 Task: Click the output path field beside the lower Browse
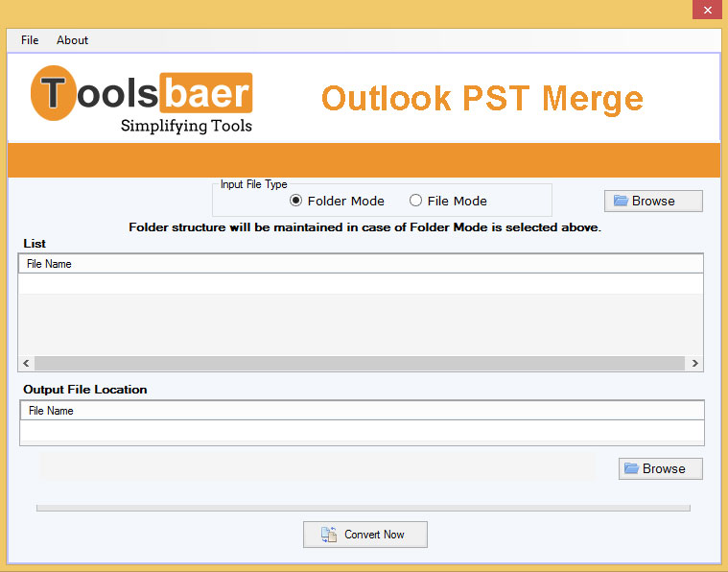tap(317, 467)
